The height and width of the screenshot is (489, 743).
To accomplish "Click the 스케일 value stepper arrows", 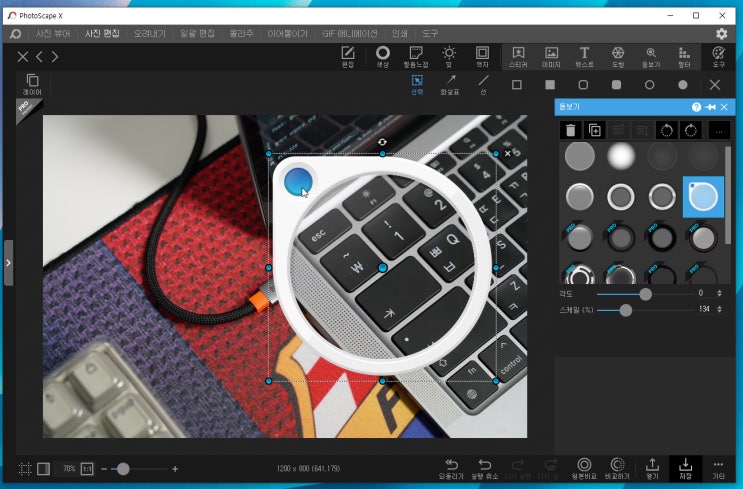I will (x=719, y=309).
